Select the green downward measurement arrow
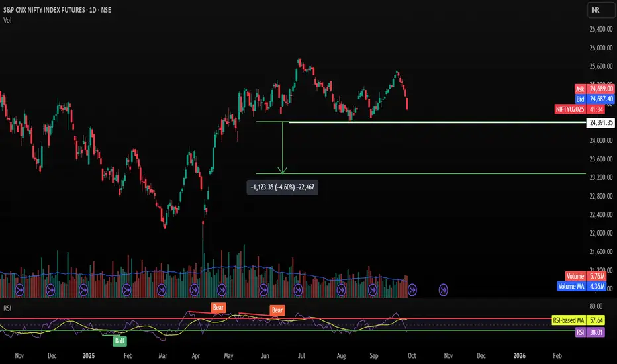 [x=282, y=148]
